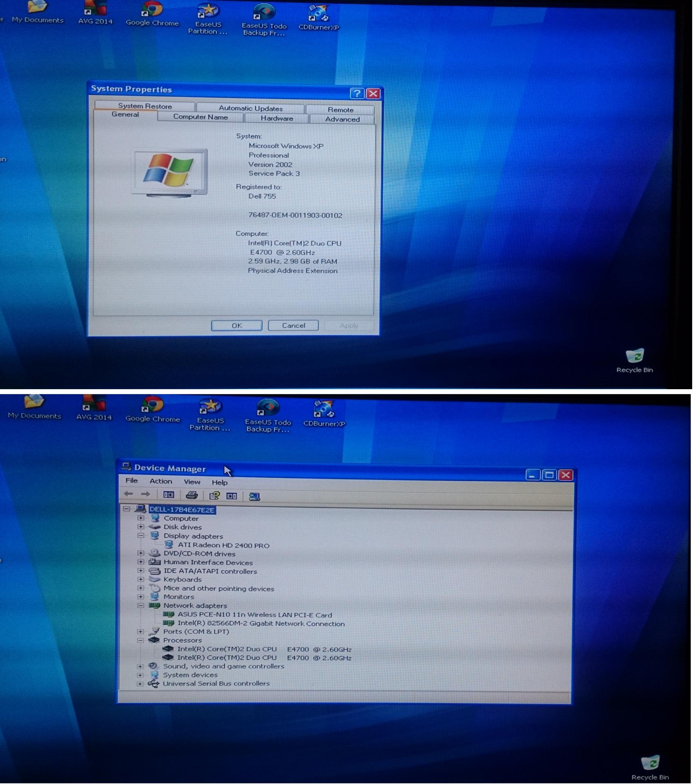
Task: Select the General tab
Action: tap(125, 115)
